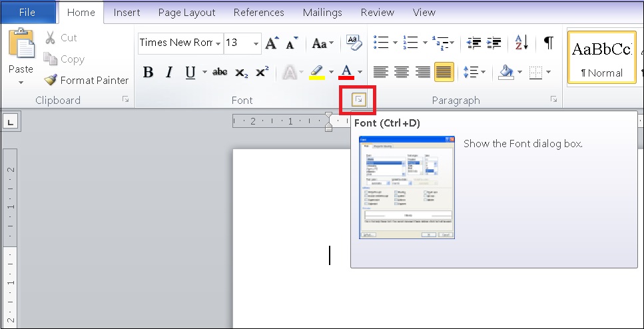Toggle Strikethrough abc formatting

pyautogui.click(x=220, y=73)
